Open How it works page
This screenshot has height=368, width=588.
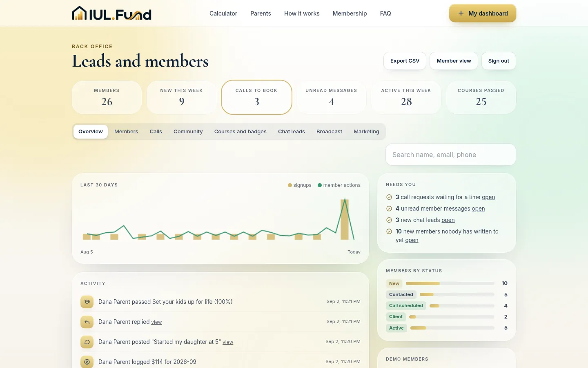point(302,13)
